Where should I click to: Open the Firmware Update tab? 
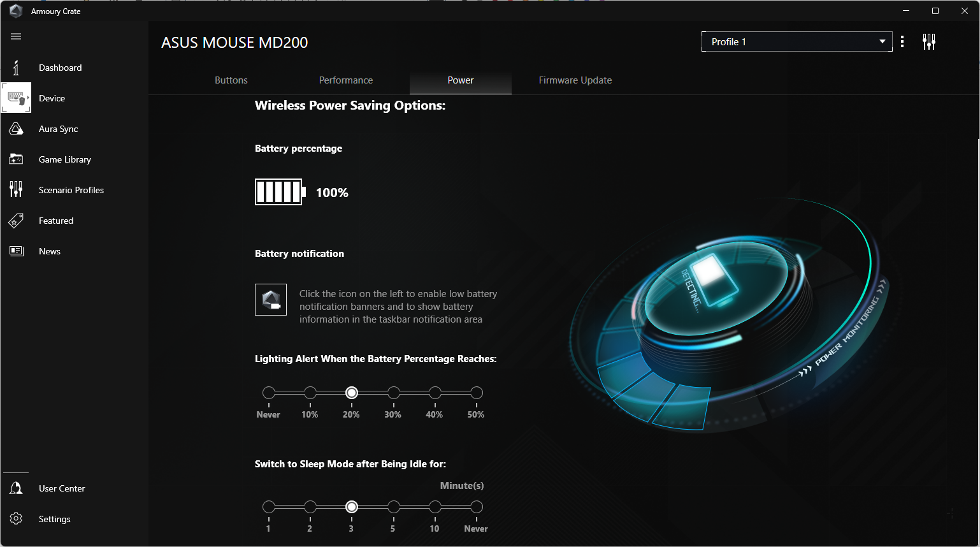pyautogui.click(x=575, y=80)
